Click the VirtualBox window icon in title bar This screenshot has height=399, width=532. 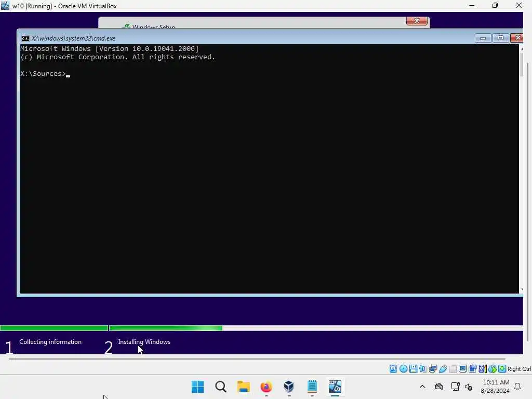[5, 6]
